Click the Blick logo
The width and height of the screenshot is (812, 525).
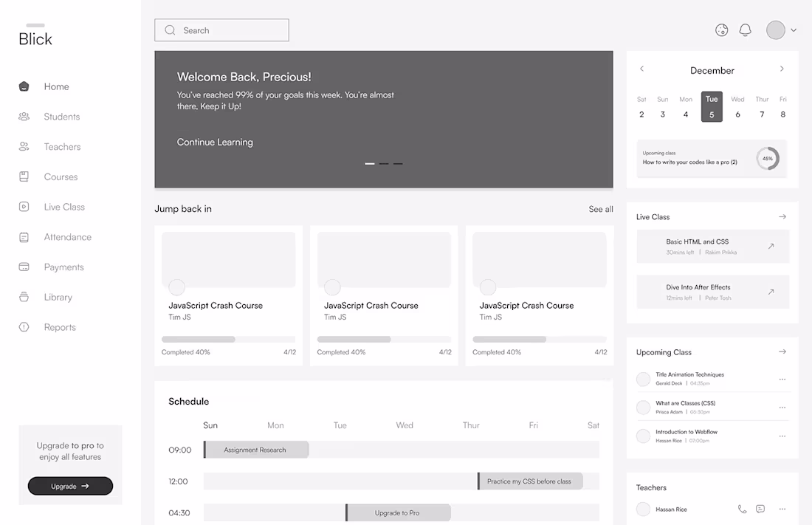click(x=35, y=35)
